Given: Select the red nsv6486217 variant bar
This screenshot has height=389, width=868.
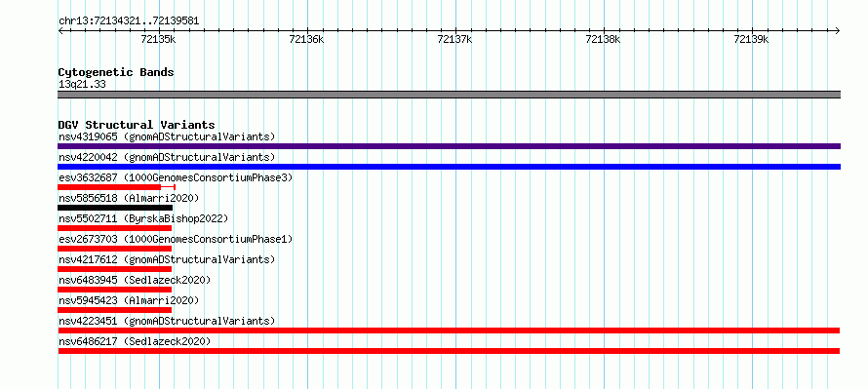Looking at the screenshot, I should (449, 351).
